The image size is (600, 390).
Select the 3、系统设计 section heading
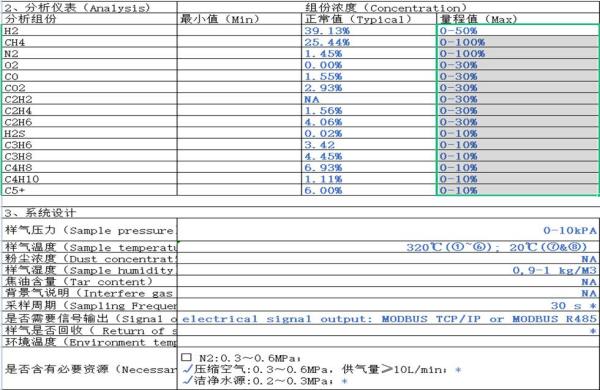[40, 213]
